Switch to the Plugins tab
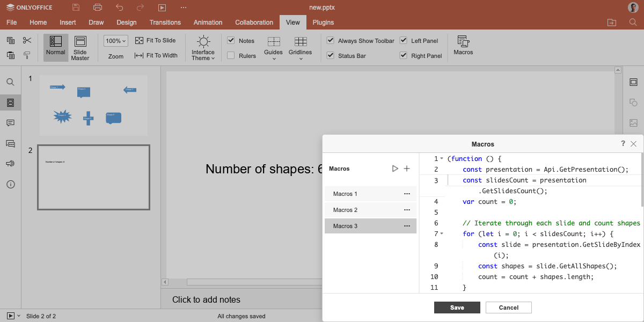Viewport: 644px width, 322px height. click(x=323, y=23)
